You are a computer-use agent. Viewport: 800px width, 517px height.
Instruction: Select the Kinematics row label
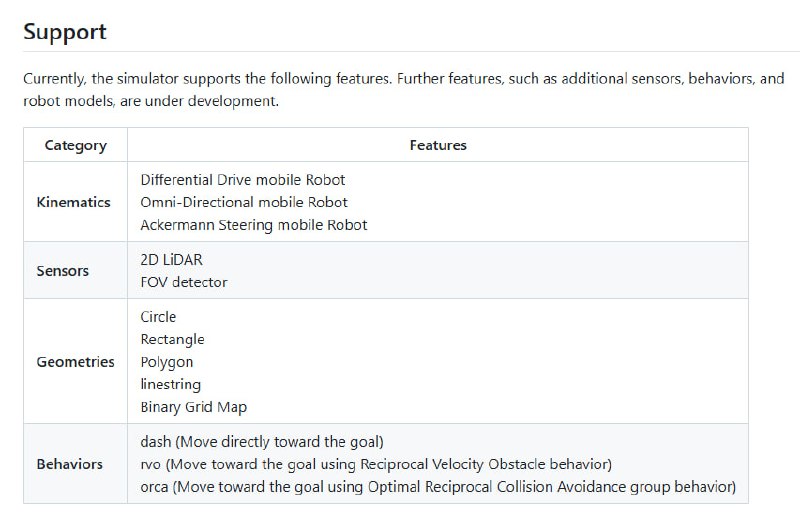pyautogui.click(x=73, y=202)
